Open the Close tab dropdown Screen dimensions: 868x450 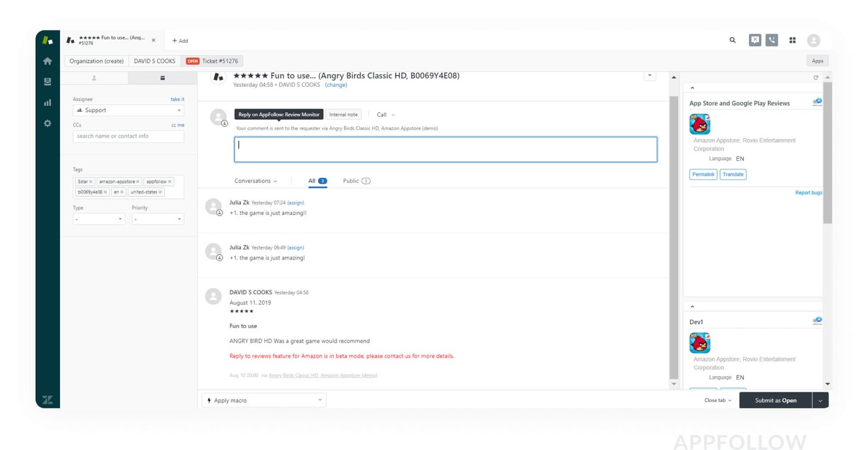point(718,400)
